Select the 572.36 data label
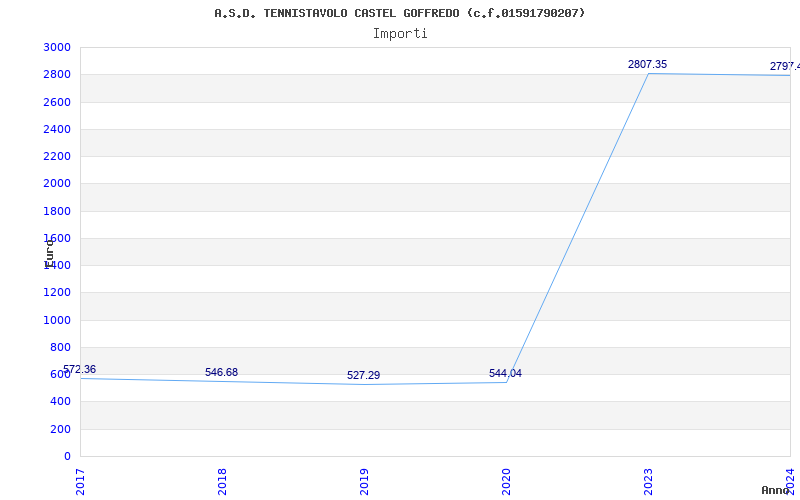This screenshot has height=500, width=800. (x=80, y=369)
